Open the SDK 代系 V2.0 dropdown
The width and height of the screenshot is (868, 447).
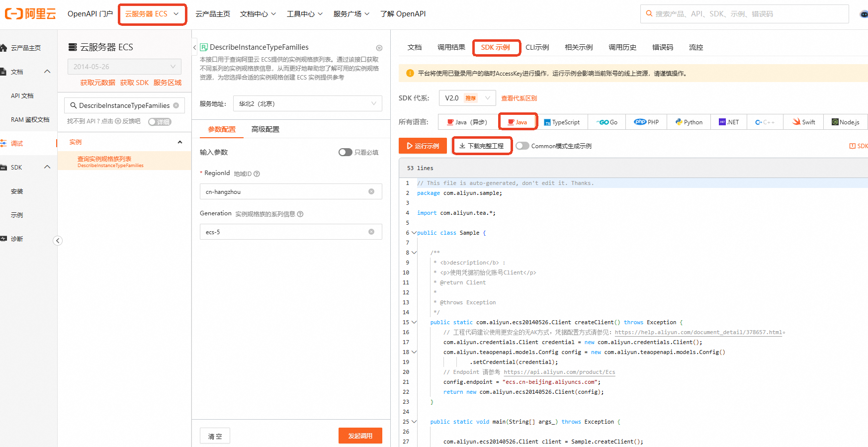[x=467, y=98]
